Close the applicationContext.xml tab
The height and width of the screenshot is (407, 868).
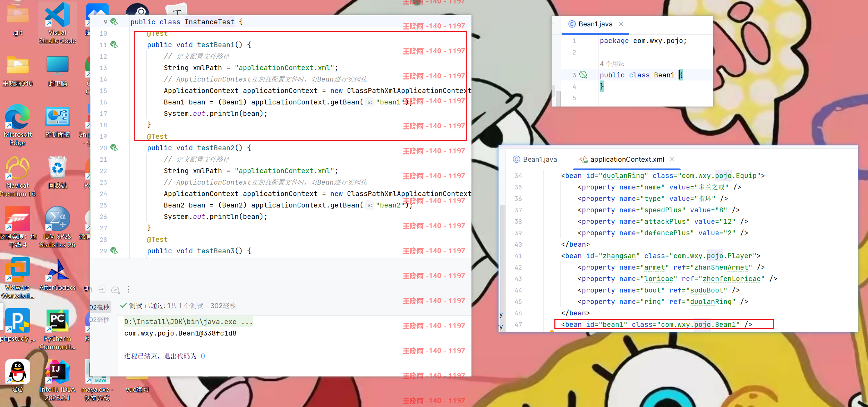click(x=672, y=159)
